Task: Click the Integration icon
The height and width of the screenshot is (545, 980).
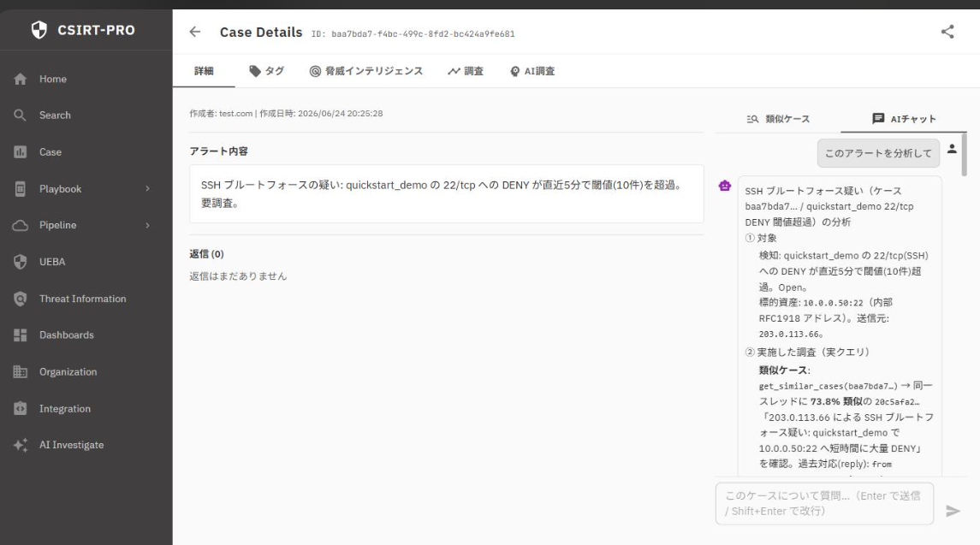Action: click(20, 408)
